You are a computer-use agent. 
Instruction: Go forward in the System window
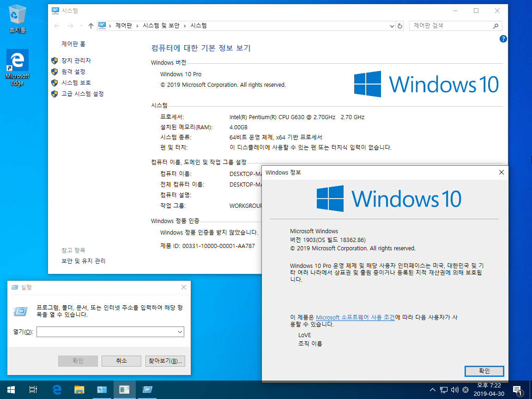pyautogui.click(x=70, y=26)
